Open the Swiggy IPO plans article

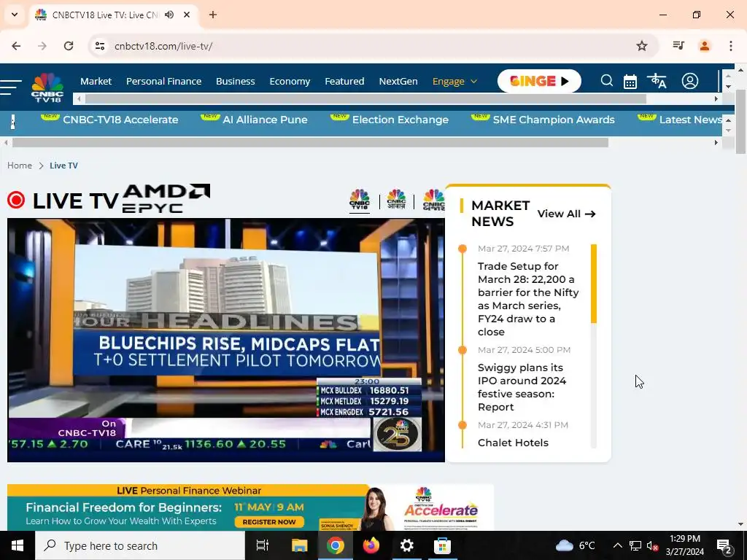[522, 387]
